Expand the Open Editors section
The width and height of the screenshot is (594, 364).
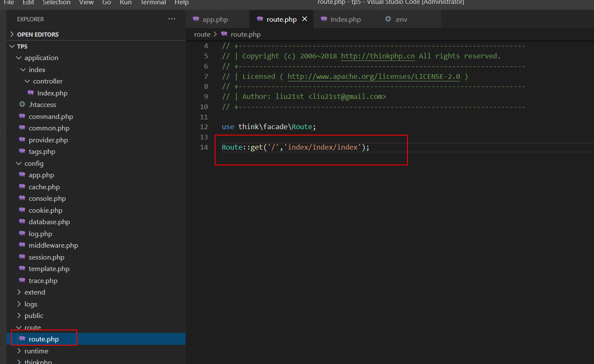point(12,34)
